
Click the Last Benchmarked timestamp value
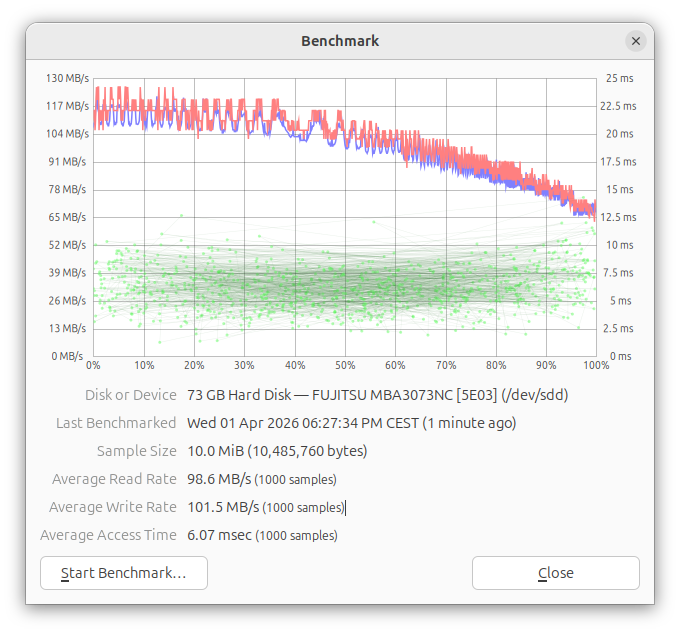tap(351, 423)
